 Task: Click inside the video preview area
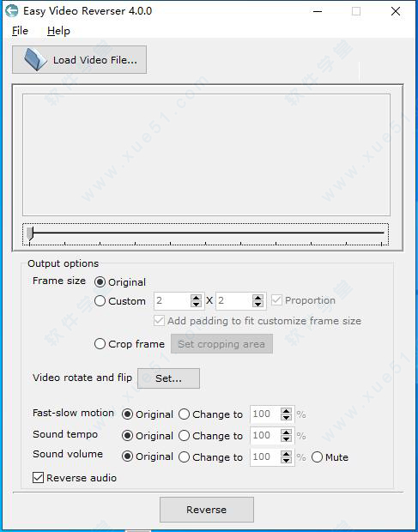coord(206,154)
